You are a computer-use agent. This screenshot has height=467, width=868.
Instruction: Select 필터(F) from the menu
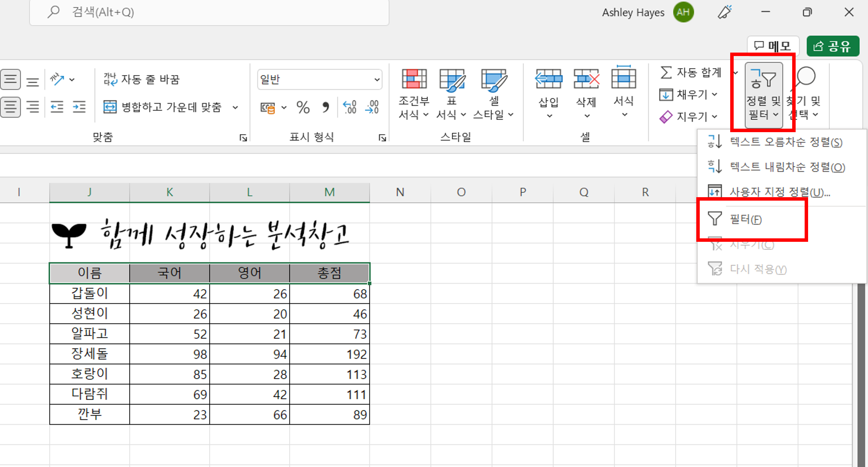pos(745,219)
